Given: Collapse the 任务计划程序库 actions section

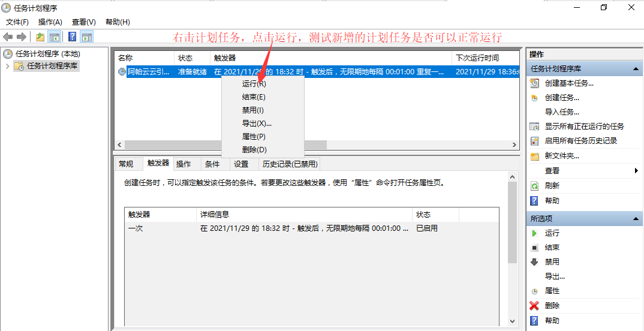Looking at the screenshot, I should coord(636,70).
